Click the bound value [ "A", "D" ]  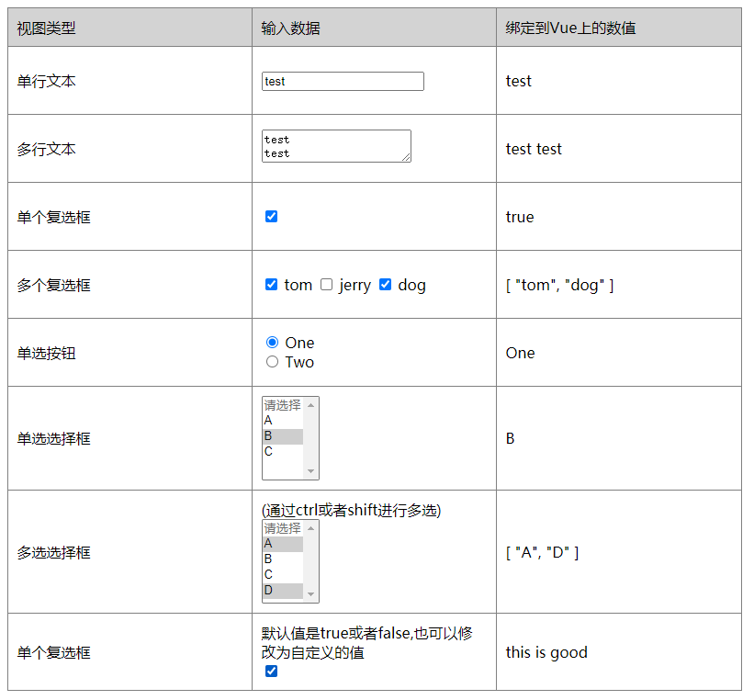point(542,552)
